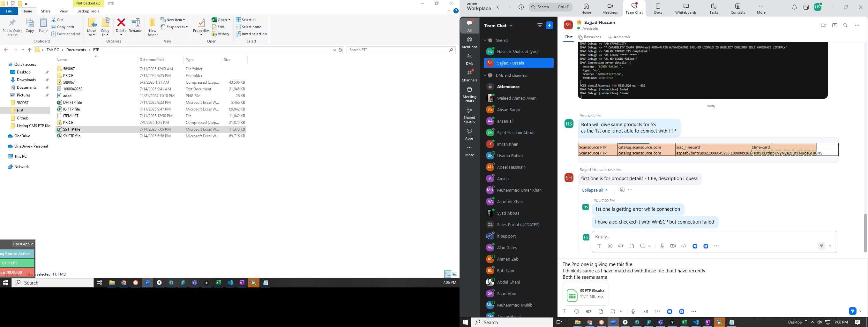This screenshot has width=868, height=327.
Task: Toggle chat list filter icon in Team Chat
Action: tap(539, 25)
